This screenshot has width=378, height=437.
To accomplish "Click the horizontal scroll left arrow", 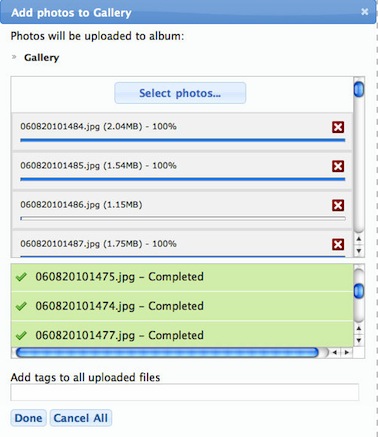I will 335,352.
